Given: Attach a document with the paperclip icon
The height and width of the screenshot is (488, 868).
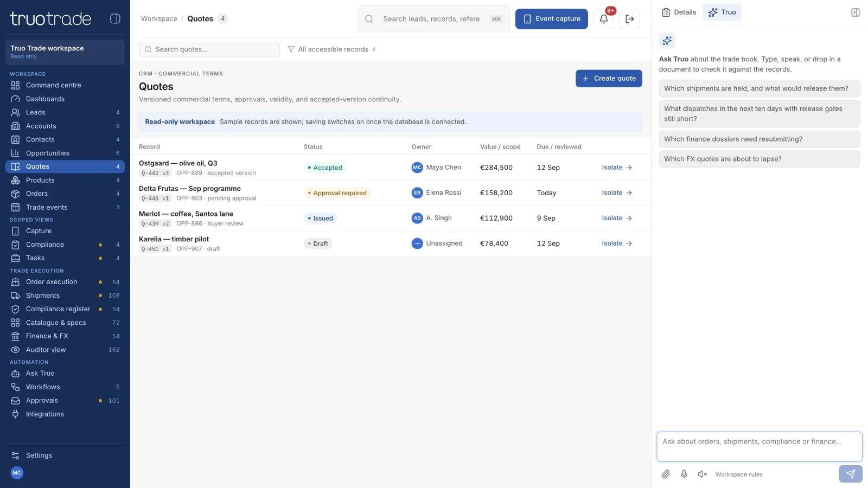Looking at the screenshot, I should point(666,474).
